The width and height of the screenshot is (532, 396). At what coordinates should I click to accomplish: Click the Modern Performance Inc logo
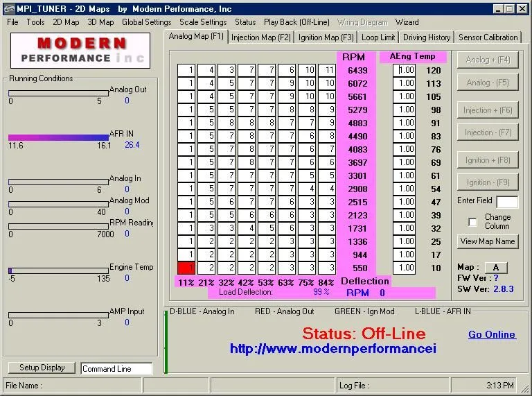pos(78,50)
